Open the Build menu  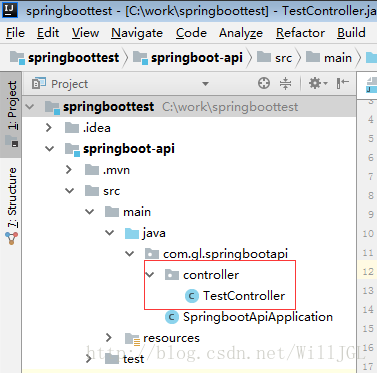(x=351, y=33)
